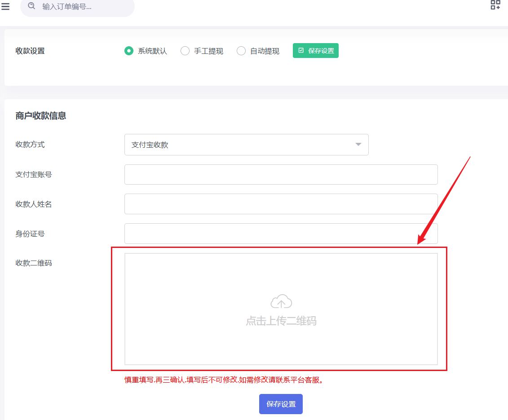Open the 收款方式 dropdown showing 支付宝收款

[x=246, y=145]
